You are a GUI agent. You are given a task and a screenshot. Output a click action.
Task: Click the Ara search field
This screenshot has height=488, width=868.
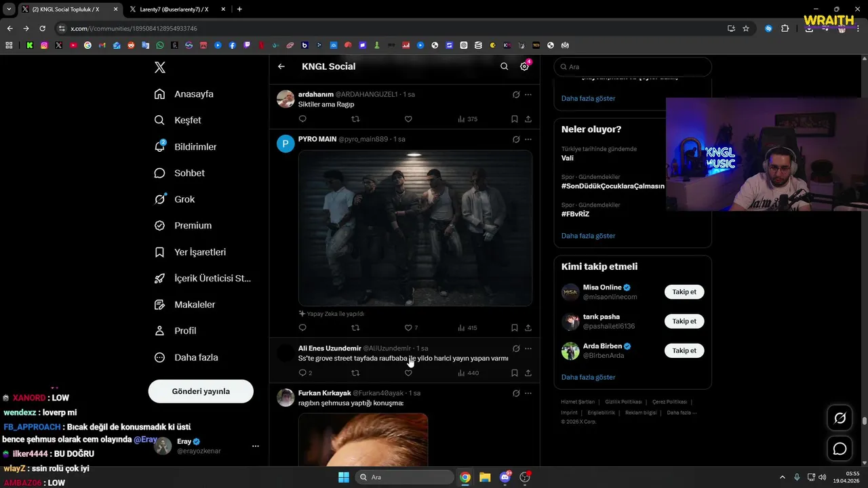pyautogui.click(x=633, y=67)
